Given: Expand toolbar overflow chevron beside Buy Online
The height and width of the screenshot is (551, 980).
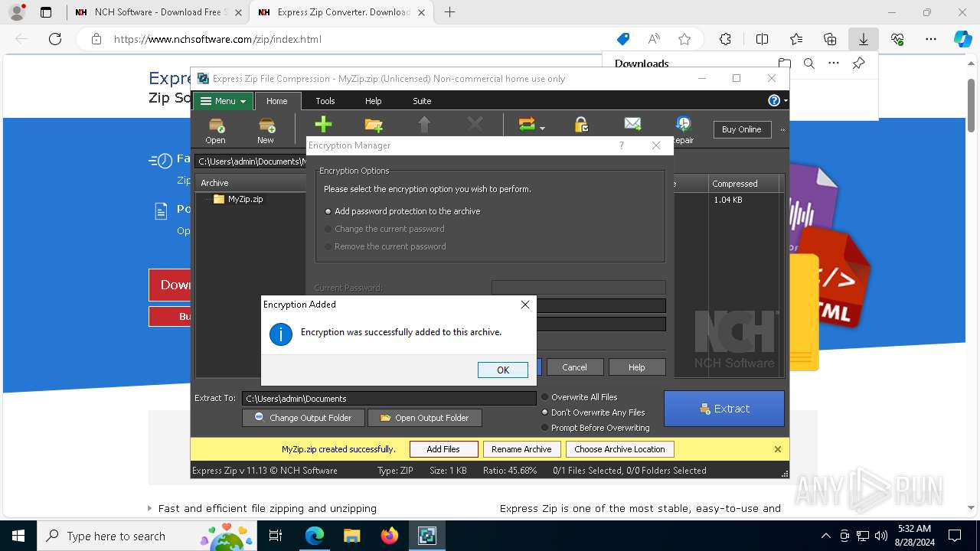Looking at the screenshot, I should pyautogui.click(x=782, y=129).
